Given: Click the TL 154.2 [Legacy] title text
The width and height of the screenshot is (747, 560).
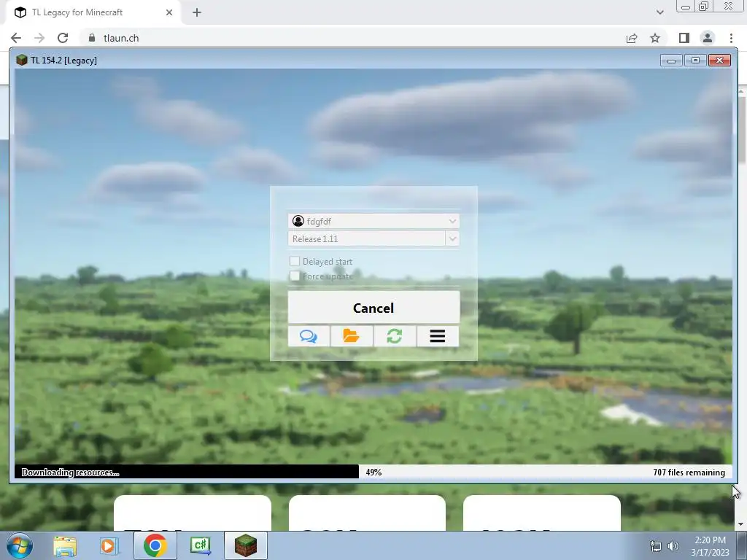Looking at the screenshot, I should [64, 61].
